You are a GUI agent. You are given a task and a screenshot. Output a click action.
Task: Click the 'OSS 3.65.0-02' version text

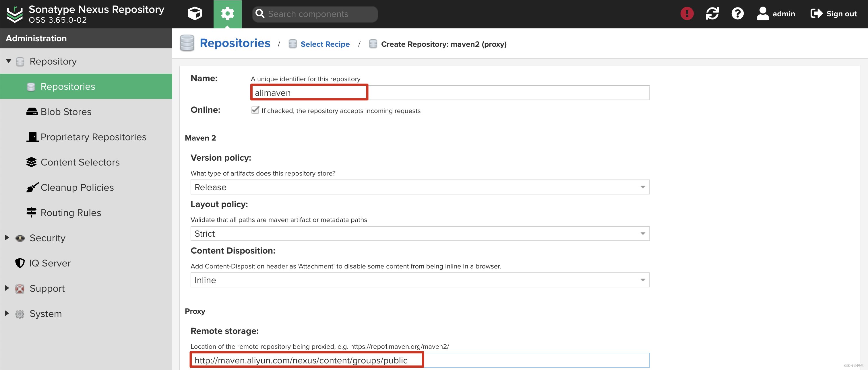point(58,20)
